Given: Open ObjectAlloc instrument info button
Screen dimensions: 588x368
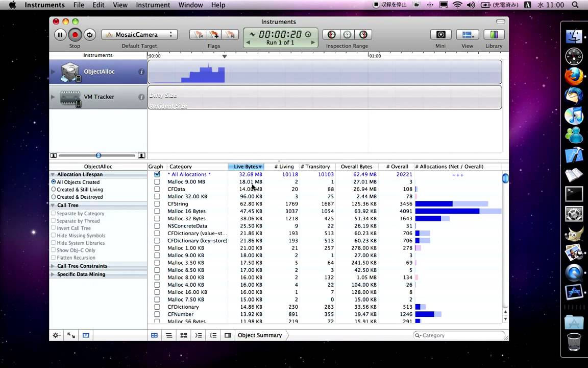Looking at the screenshot, I should [141, 72].
